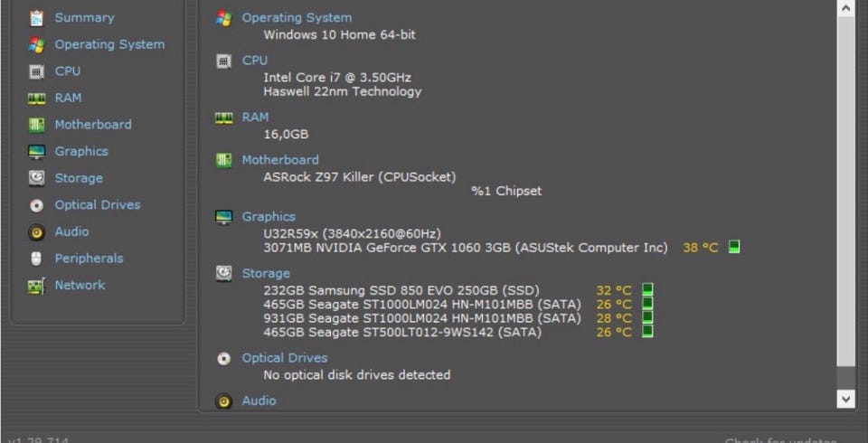868x443 pixels.
Task: Select the %1 Chipset text
Action: point(506,191)
